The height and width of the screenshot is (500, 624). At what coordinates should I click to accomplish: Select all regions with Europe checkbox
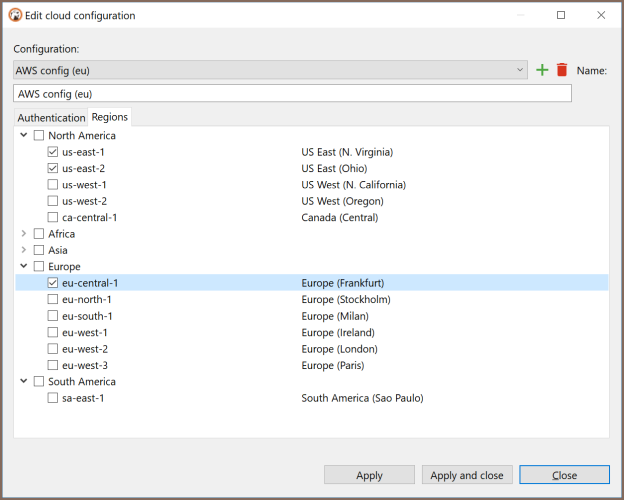[x=39, y=267]
